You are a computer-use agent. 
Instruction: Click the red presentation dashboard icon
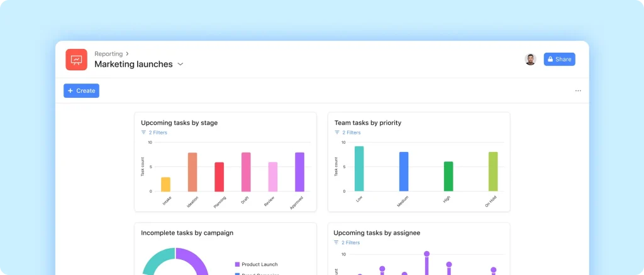(77, 60)
